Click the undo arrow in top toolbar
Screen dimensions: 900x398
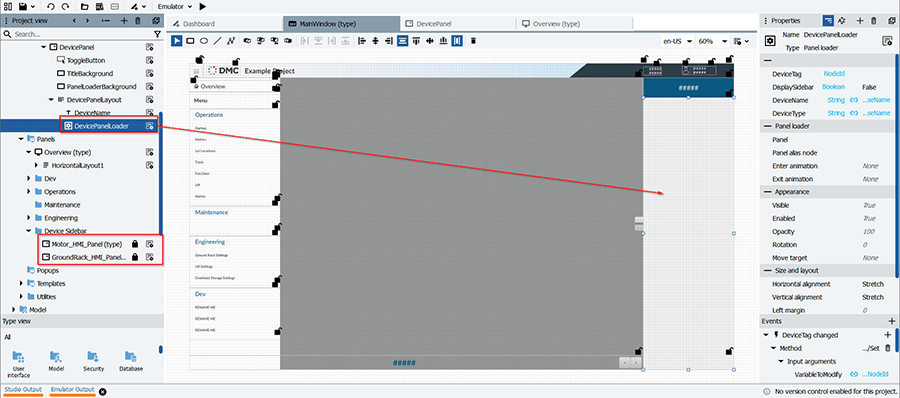[51, 6]
